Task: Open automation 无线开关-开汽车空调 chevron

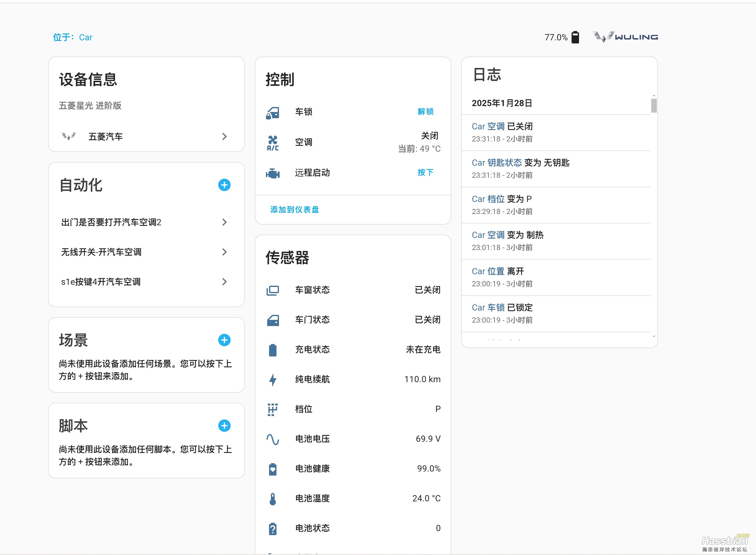Action: pyautogui.click(x=224, y=252)
